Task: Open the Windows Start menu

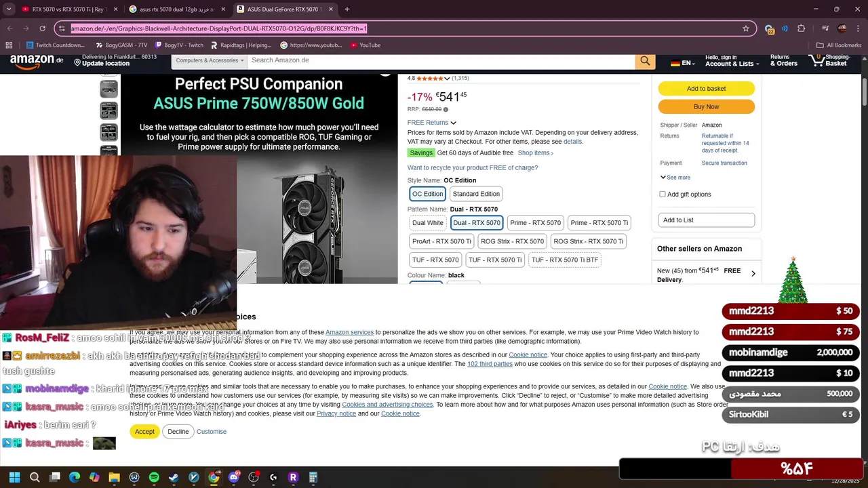Action: click(14, 477)
